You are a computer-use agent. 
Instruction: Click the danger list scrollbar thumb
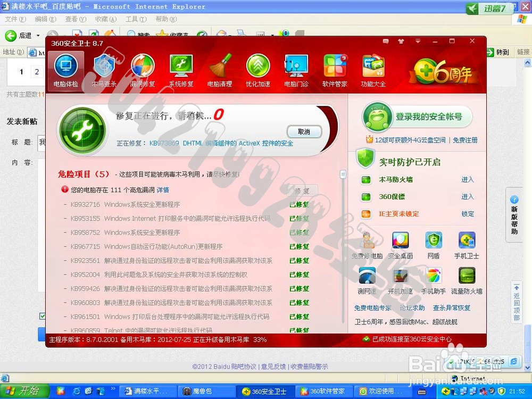[x=343, y=174]
